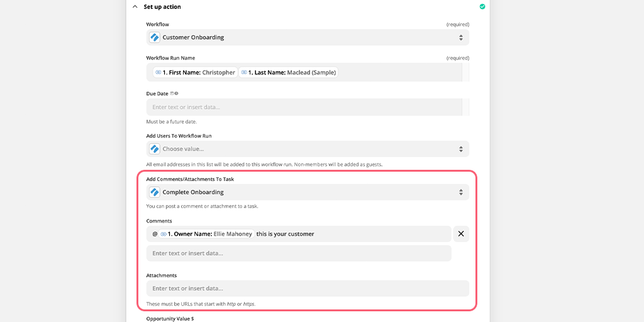644x322 pixels.
Task: Select the Owner Name: Ellie Mahoney pill
Action: click(206, 234)
